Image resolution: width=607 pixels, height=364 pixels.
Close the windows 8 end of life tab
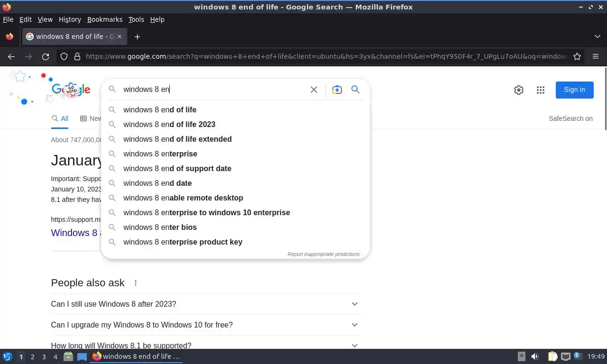(120, 36)
